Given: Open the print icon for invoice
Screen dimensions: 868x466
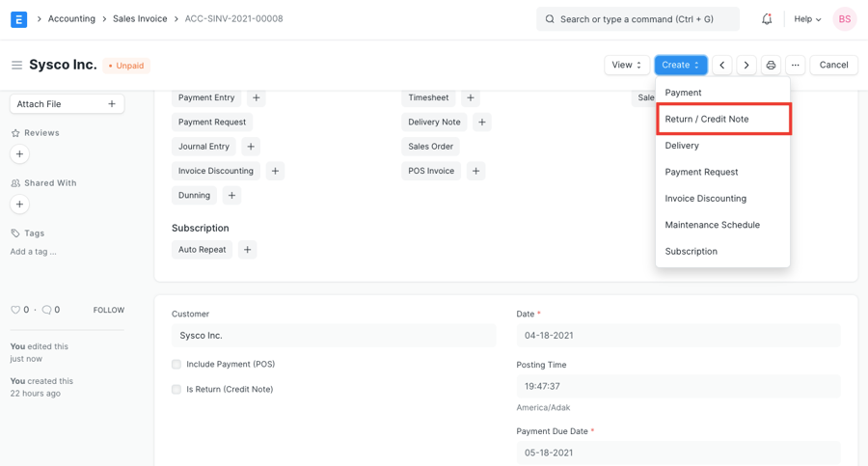Looking at the screenshot, I should [771, 65].
